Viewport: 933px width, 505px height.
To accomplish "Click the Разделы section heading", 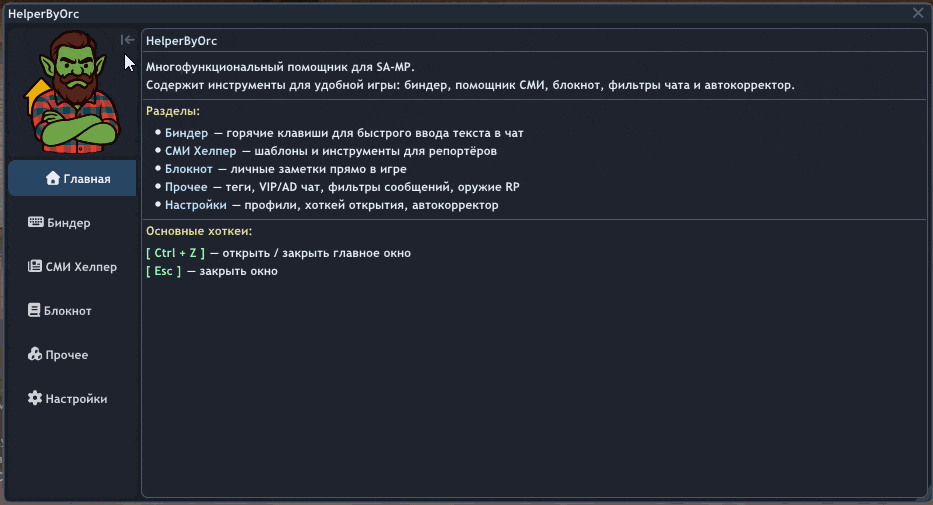I will (x=173, y=111).
